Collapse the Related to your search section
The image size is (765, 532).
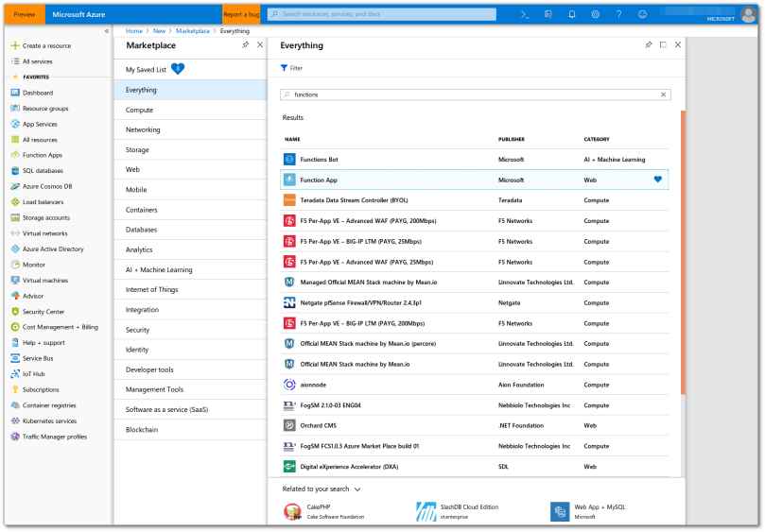tap(357, 489)
